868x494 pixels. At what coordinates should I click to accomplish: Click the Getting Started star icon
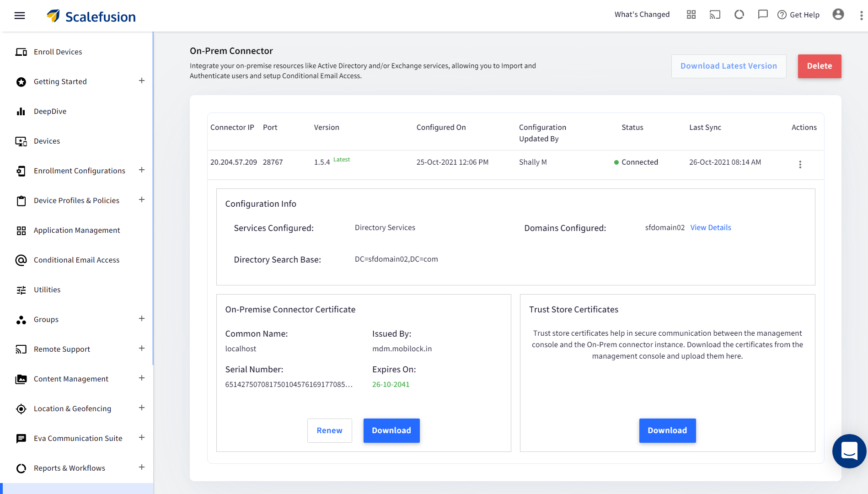click(x=21, y=82)
